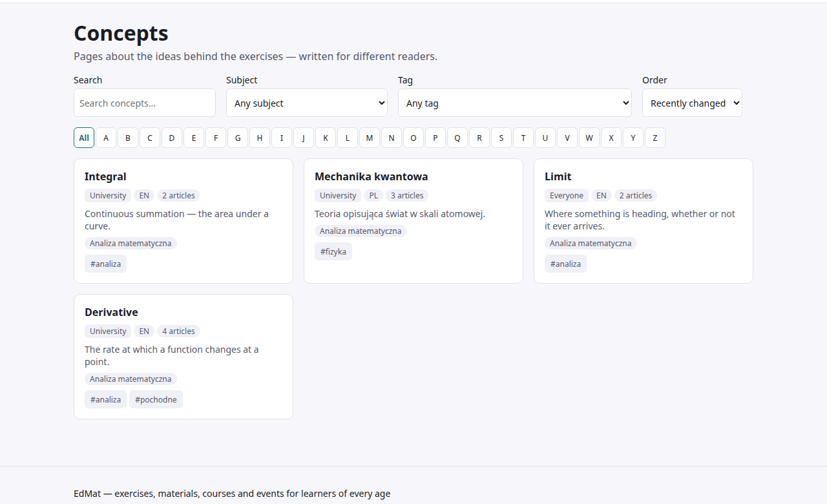Filter concepts by letter A
Screen dimensions: 827x504
(x=106, y=138)
